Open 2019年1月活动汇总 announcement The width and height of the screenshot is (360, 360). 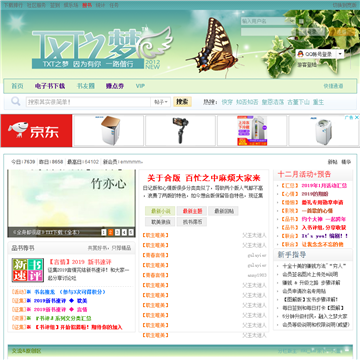[324, 186]
